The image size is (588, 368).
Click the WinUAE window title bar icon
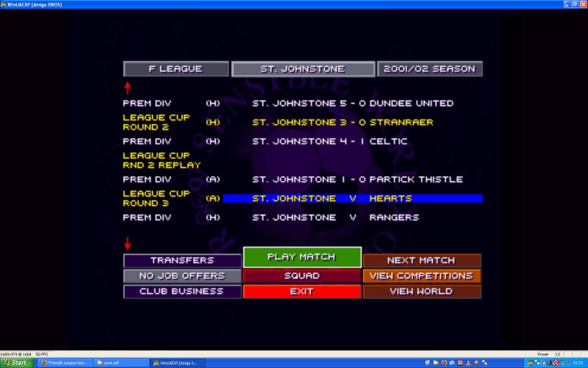pos(5,4)
